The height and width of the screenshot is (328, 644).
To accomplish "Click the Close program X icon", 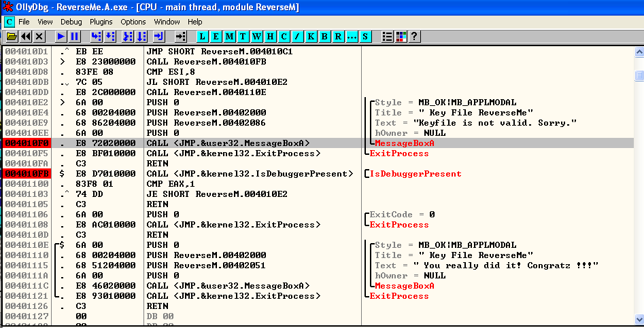I will pos(39,37).
